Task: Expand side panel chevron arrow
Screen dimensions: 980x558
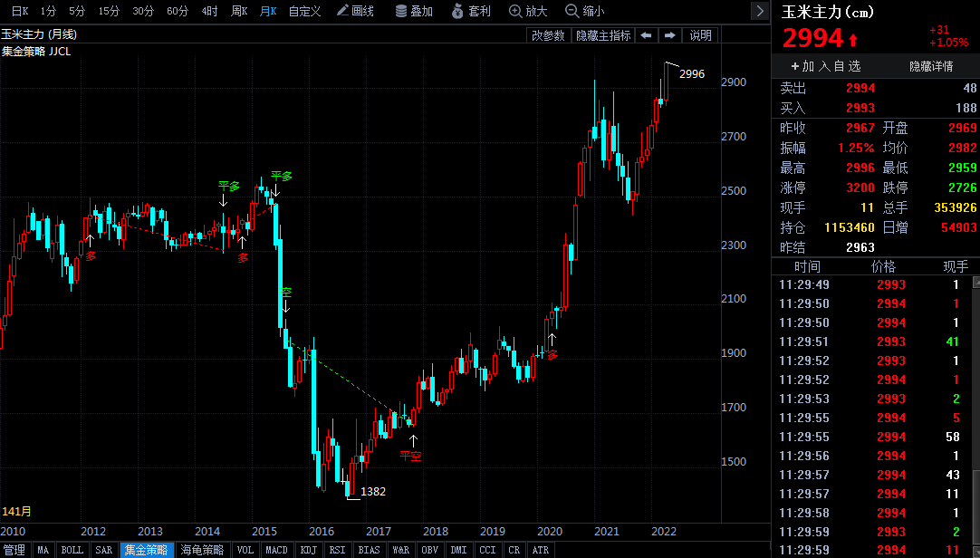Action: point(760,11)
